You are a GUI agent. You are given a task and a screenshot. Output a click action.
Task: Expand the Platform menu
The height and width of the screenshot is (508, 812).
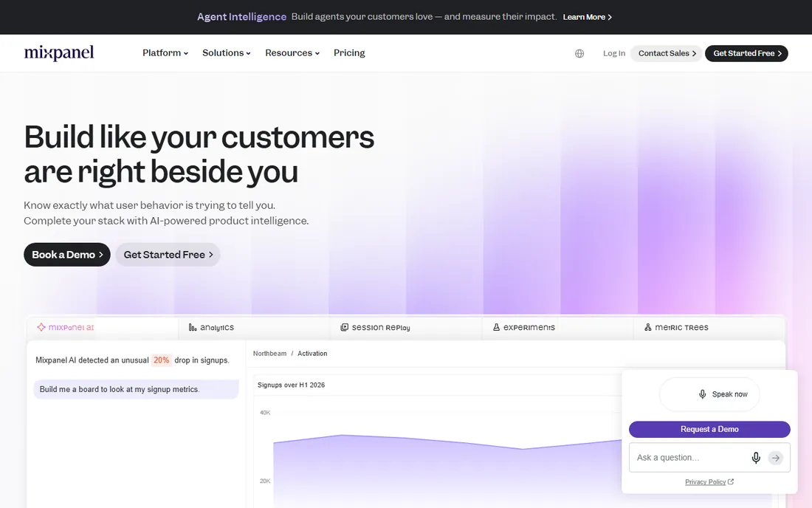pos(165,53)
